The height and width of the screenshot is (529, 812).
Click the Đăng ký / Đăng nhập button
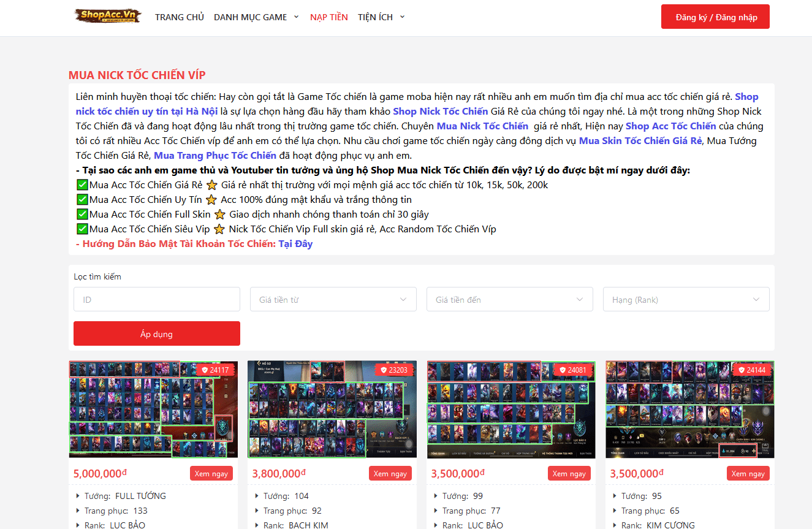pyautogui.click(x=715, y=17)
